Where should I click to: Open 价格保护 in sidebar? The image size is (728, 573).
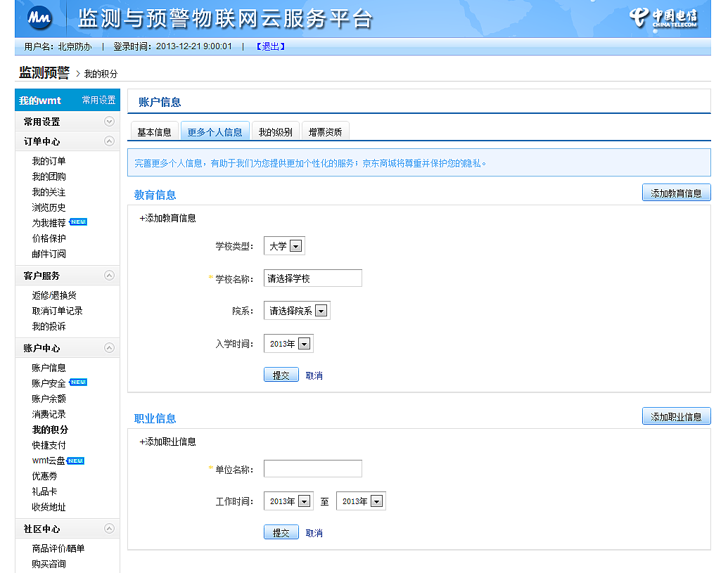point(49,238)
